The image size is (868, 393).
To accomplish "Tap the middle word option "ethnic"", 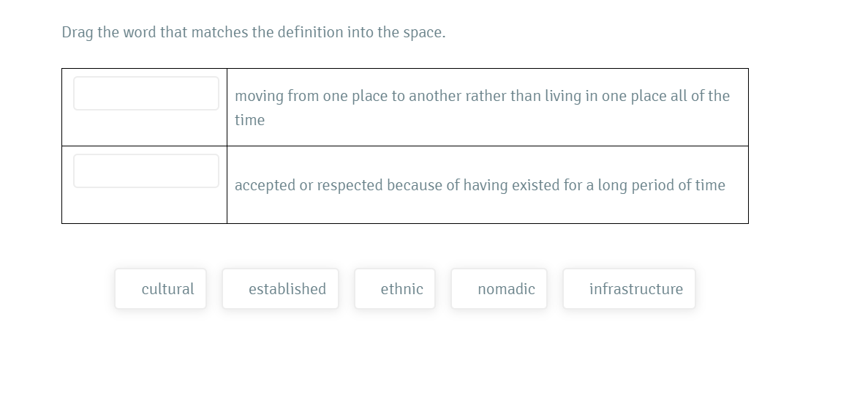I will (395, 289).
